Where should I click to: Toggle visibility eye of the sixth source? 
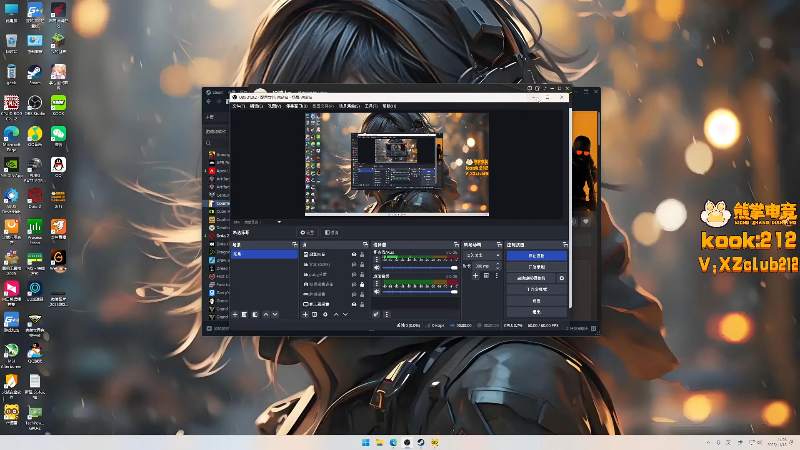[x=354, y=304]
